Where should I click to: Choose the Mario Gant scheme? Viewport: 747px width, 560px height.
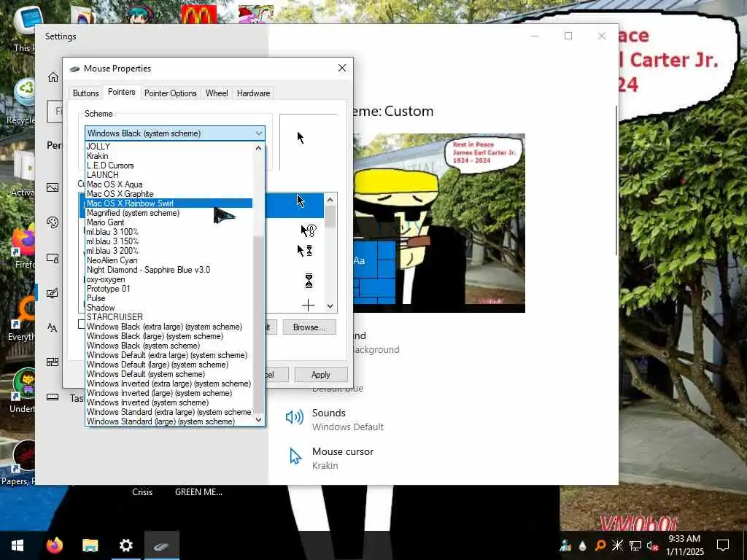169,222
